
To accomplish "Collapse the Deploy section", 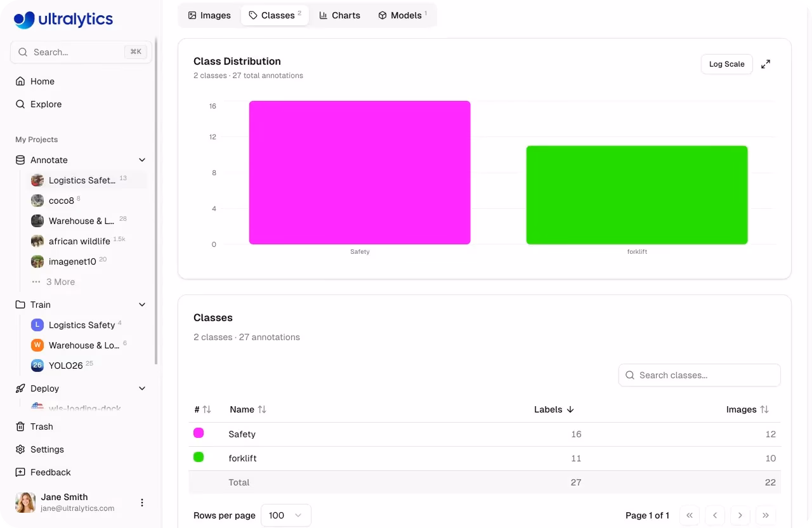I will point(142,388).
